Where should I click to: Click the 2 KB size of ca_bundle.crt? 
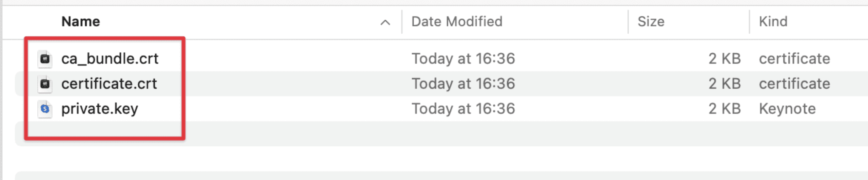point(724,59)
